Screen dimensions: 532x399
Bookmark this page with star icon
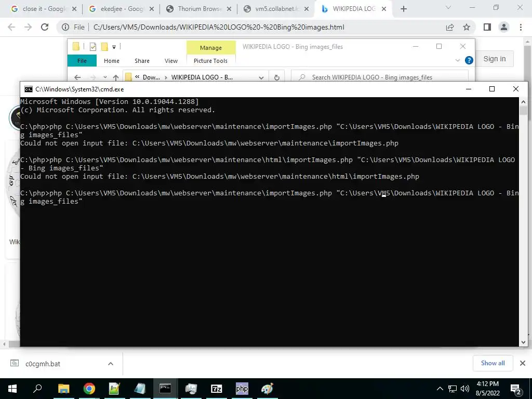pyautogui.click(x=467, y=27)
